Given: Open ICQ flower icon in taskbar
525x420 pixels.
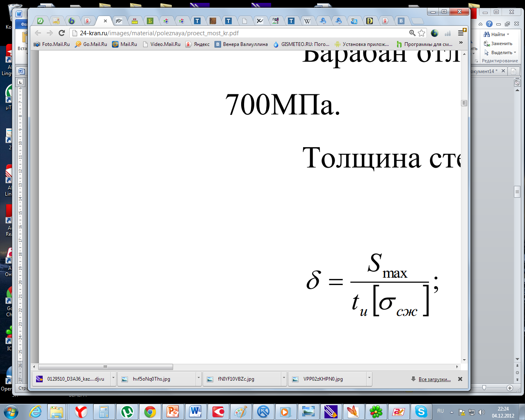Looking at the screenshot, I should tap(376, 411).
